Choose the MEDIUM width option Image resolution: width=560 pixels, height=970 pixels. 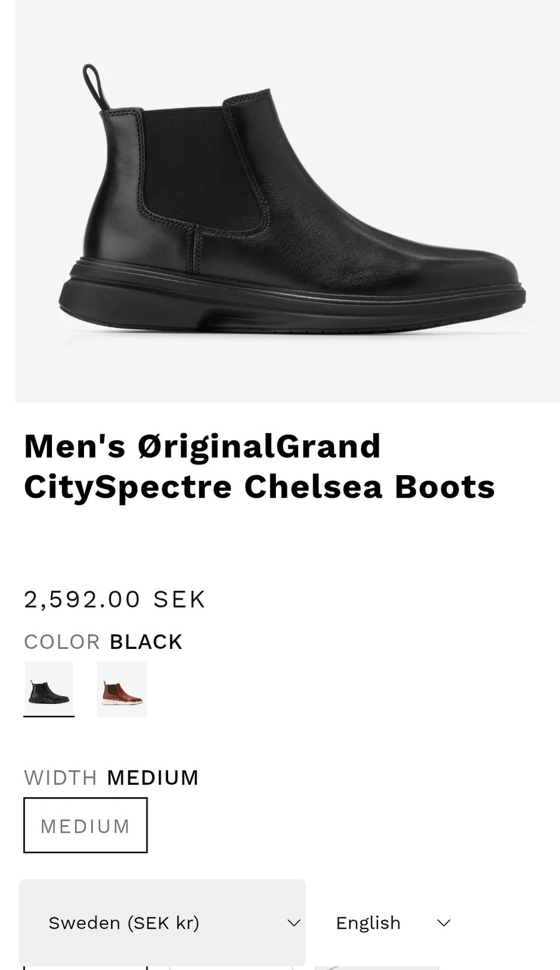85,825
